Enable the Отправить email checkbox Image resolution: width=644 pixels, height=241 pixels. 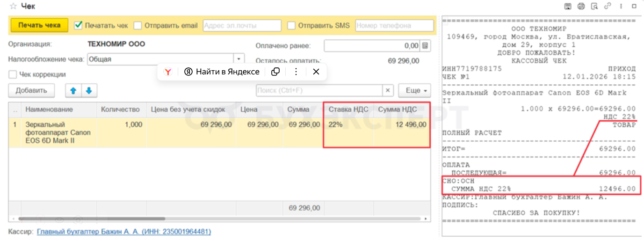[x=138, y=25]
